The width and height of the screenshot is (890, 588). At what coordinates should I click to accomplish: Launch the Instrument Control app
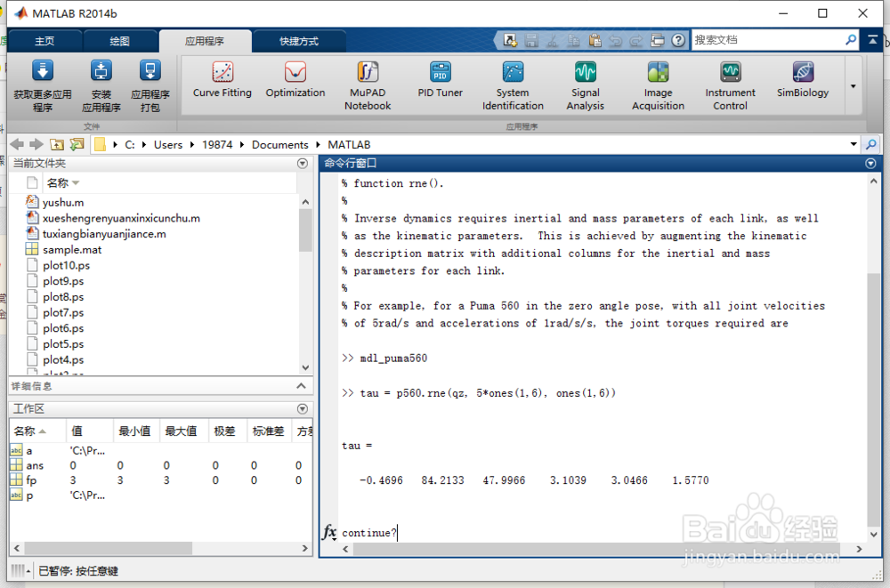[730, 85]
